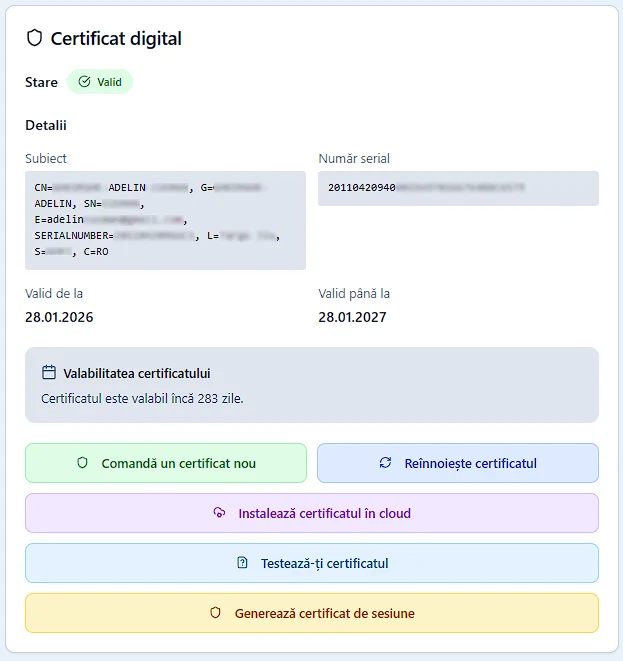623x661 pixels.
Task: Test the certificate with Testează-ți certificatul
Action: [x=312, y=563]
